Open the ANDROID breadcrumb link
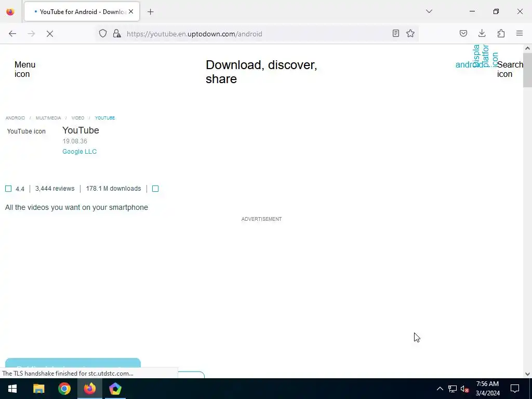The image size is (532, 399). click(x=15, y=118)
